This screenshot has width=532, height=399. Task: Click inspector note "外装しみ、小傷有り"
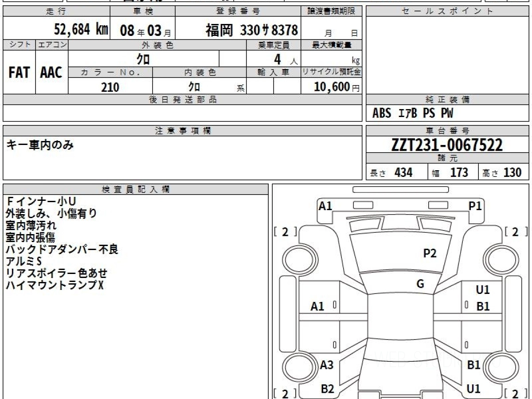51,213
